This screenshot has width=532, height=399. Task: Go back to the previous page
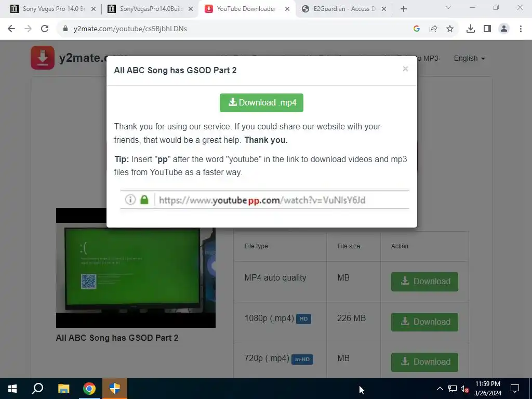[11, 29]
